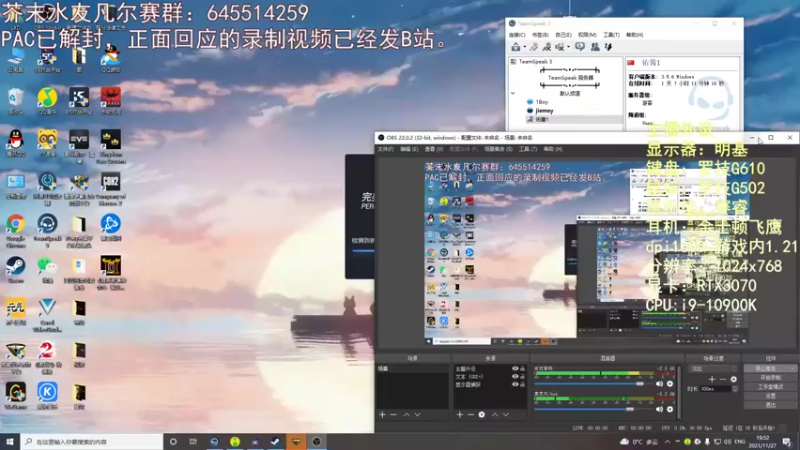Toggle visibility of display capture source
This screenshot has height=450, width=800.
(515, 384)
